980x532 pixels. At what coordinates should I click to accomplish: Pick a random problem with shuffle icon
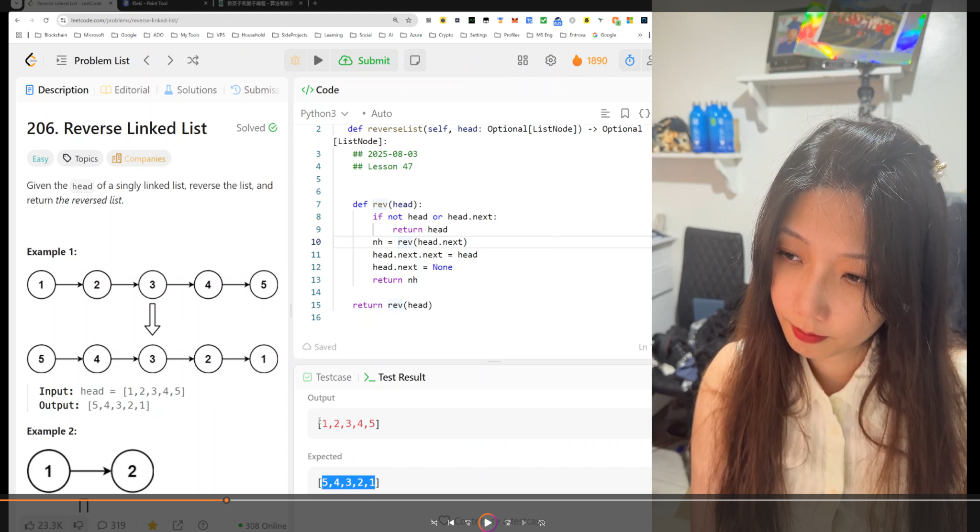(x=193, y=60)
